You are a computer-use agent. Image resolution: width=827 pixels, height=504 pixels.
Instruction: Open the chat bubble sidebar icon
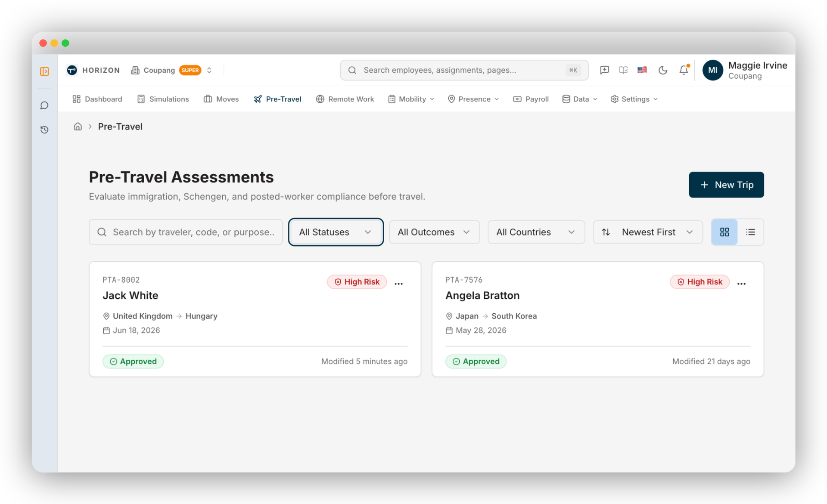tap(44, 105)
